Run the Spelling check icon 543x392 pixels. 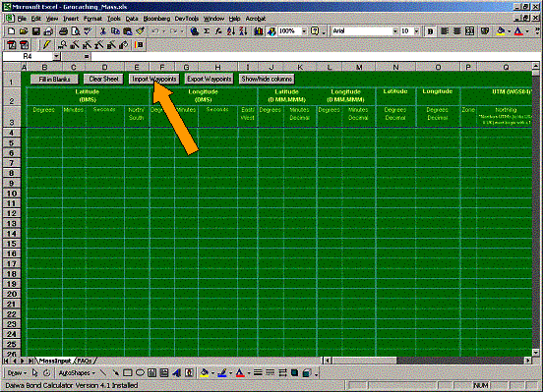pos(88,31)
